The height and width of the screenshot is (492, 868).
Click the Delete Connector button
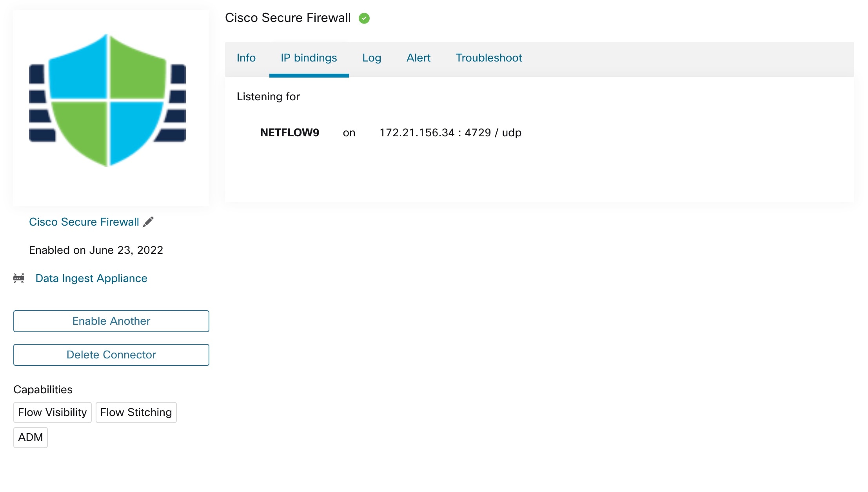[111, 355]
